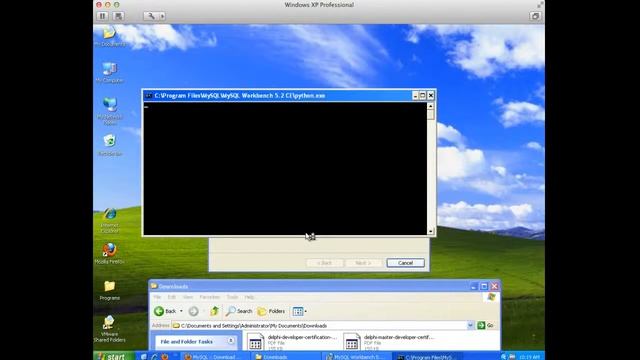Click Back in Explorer toolbar

(x=165, y=311)
